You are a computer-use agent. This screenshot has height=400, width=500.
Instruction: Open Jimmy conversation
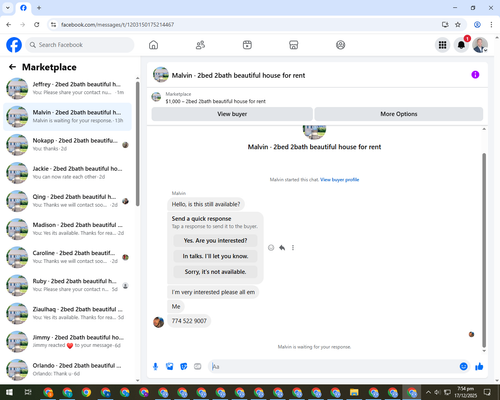[67, 341]
